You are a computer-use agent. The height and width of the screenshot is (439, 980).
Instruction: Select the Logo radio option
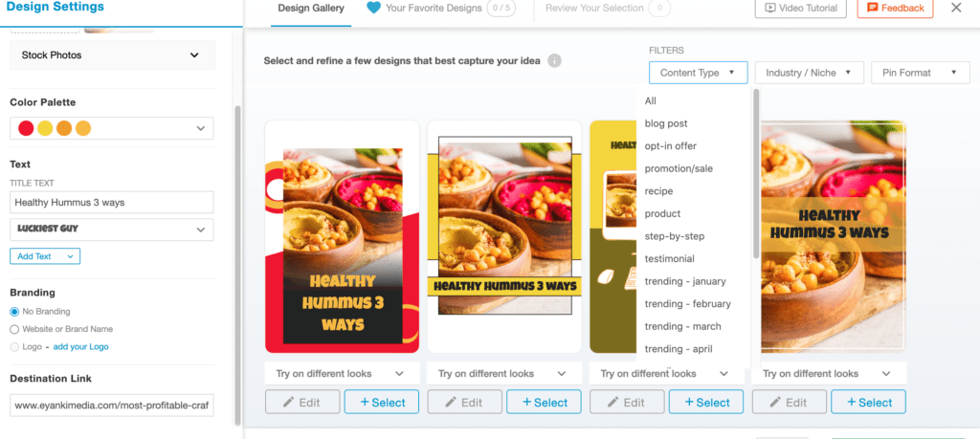(x=14, y=346)
